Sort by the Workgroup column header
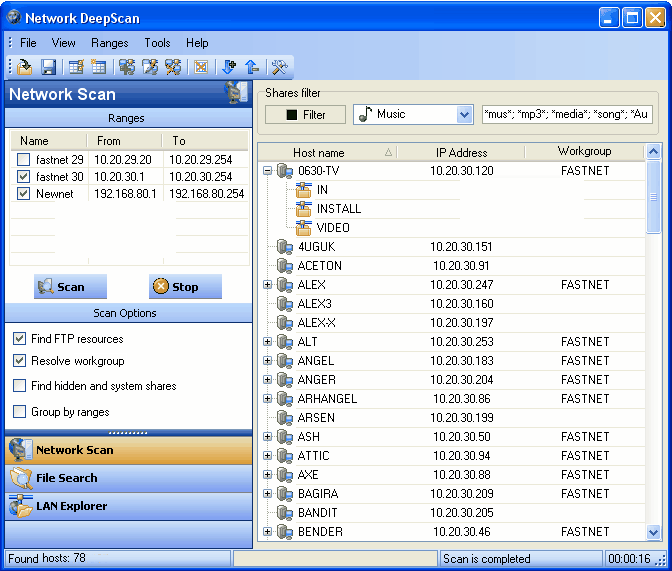Screen dimensions: 672x571 [585, 153]
